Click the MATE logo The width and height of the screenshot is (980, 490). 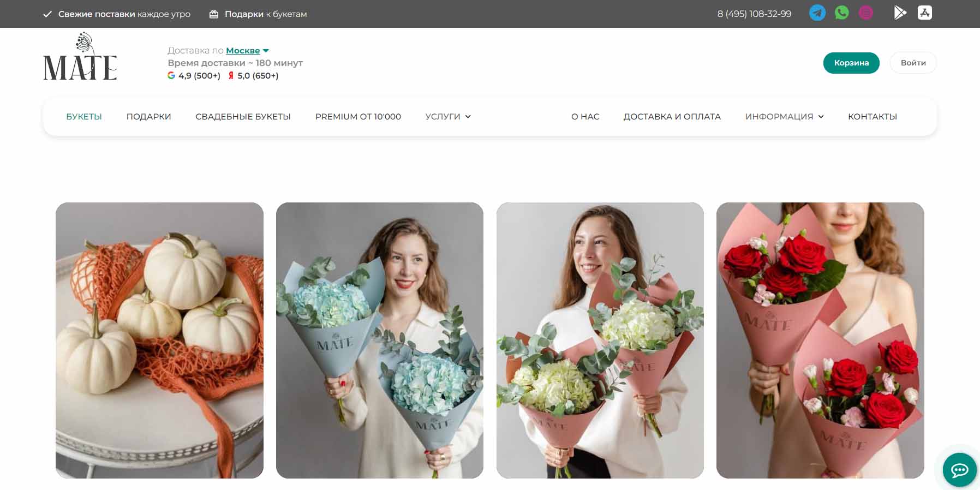[80, 57]
